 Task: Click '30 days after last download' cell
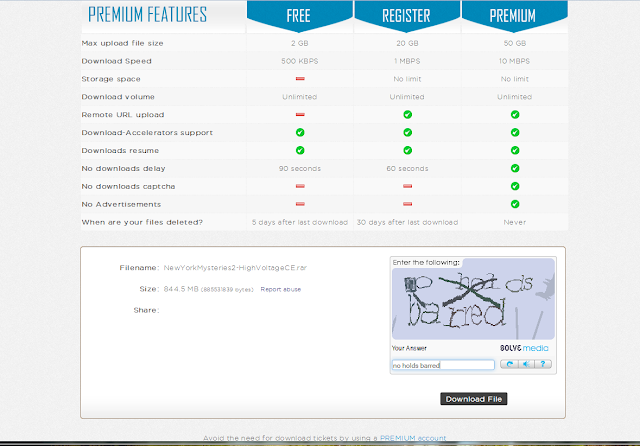pyautogui.click(x=407, y=222)
